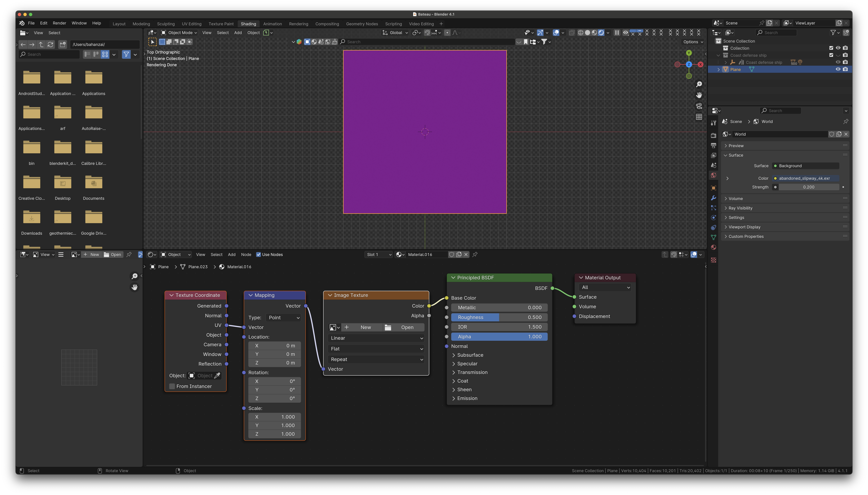The width and height of the screenshot is (868, 495).
Task: Toggle viewport overlays button
Action: pos(556,33)
